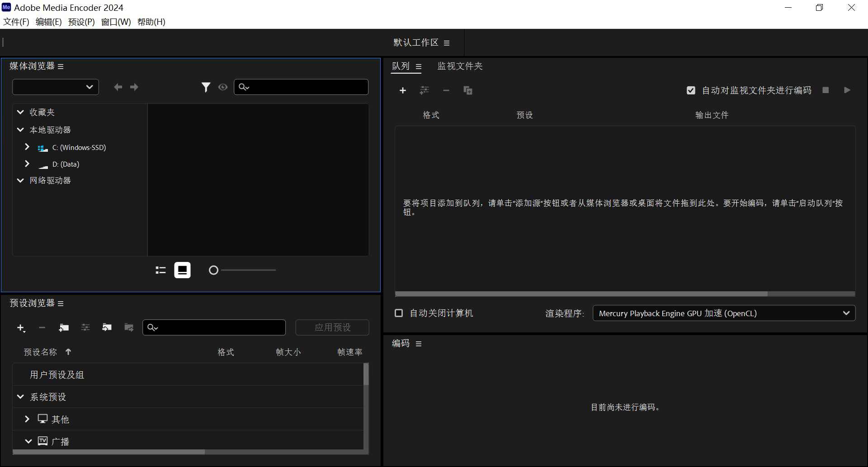This screenshot has height=467, width=868.
Task: Switch Media Browser to thumbnail view
Action: [x=182, y=270]
